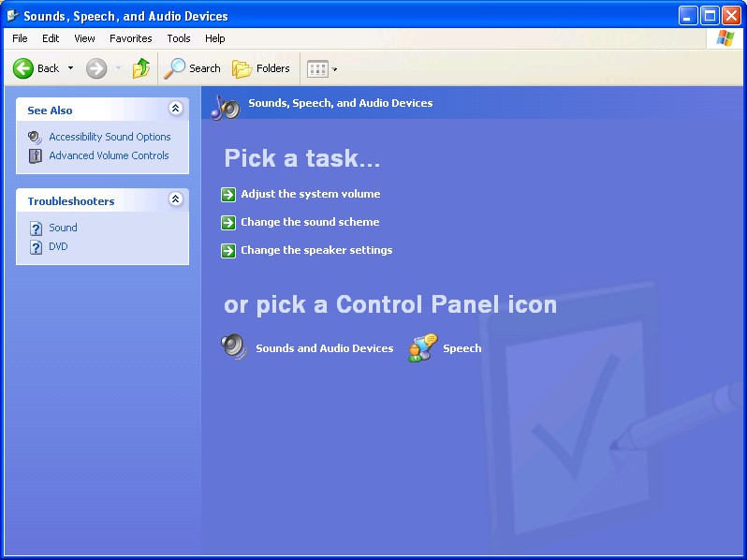Click Adjust the system volume task
The image size is (747, 560).
[x=311, y=194]
